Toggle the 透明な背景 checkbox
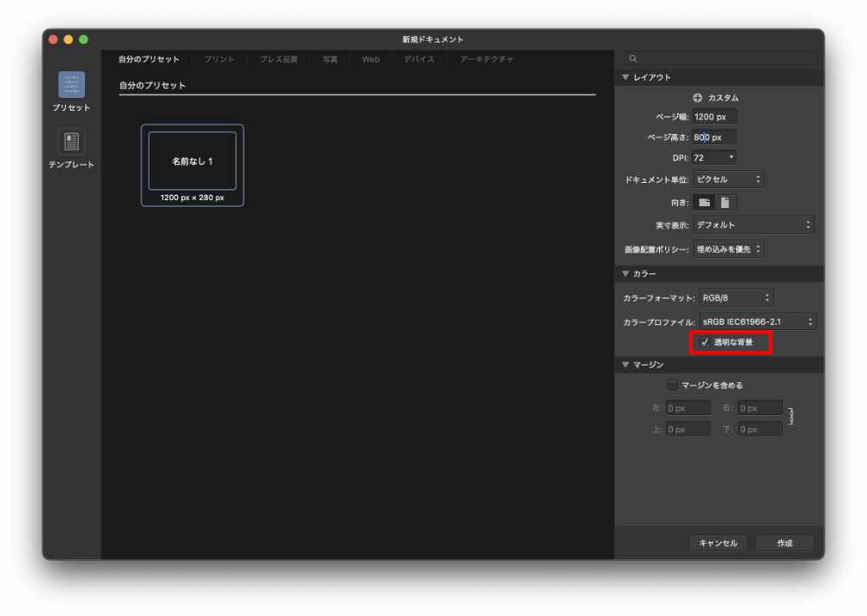Image resolution: width=867 pixels, height=616 pixels. (x=705, y=342)
